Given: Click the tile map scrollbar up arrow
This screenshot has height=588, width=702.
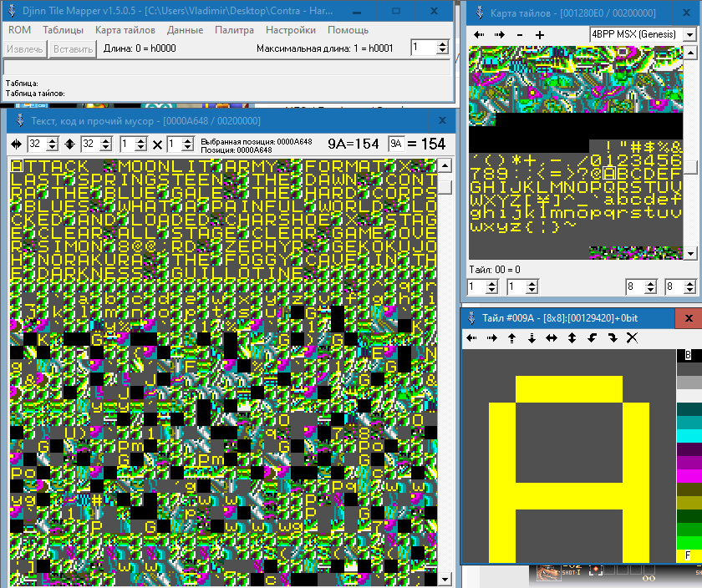Looking at the screenshot, I should (x=690, y=53).
